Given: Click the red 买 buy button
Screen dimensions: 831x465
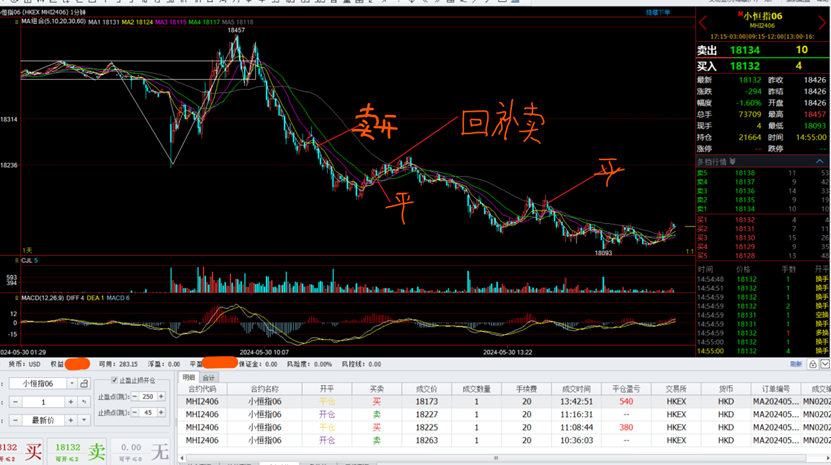Looking at the screenshot, I should 21,452.
